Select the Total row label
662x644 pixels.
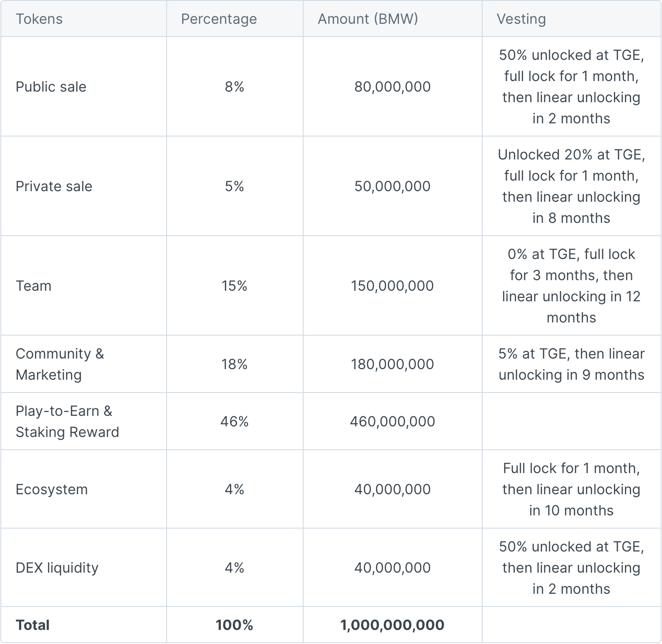[x=33, y=625]
